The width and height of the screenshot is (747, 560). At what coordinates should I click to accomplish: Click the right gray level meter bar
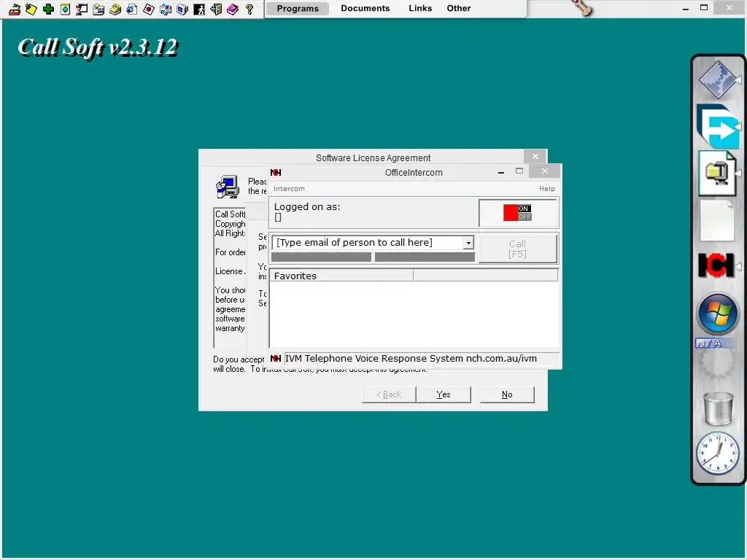coord(425,257)
